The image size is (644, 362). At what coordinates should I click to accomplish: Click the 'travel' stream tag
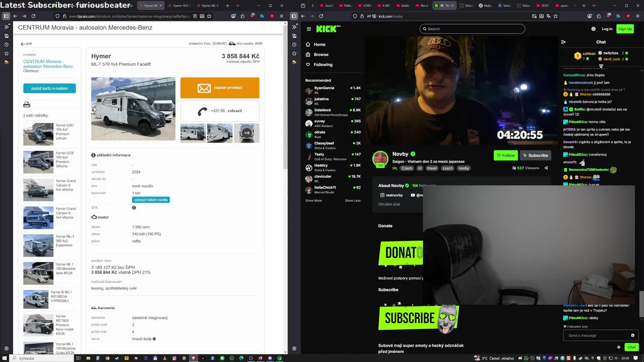click(432, 168)
